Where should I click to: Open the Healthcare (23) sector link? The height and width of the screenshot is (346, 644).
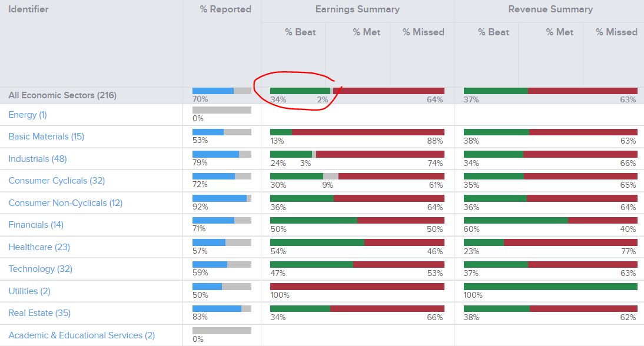pyautogui.click(x=39, y=247)
